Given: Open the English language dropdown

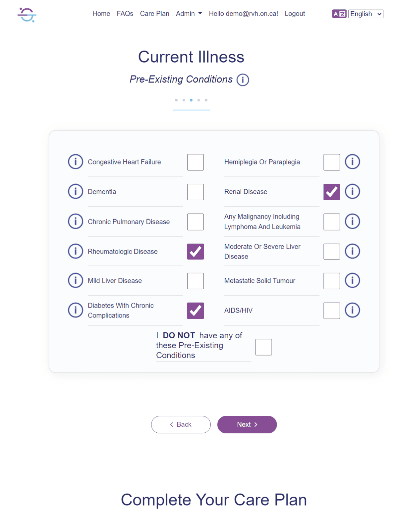Looking at the screenshot, I should pos(366,14).
